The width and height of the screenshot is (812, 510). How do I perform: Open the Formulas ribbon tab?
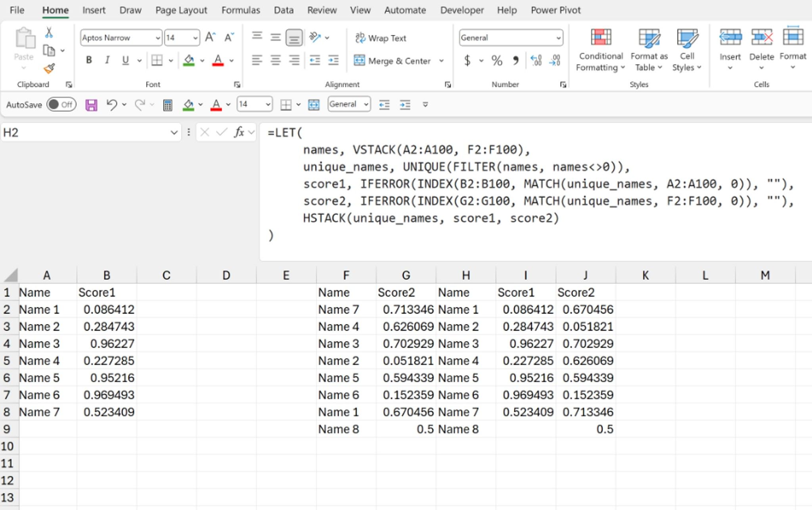point(241,10)
